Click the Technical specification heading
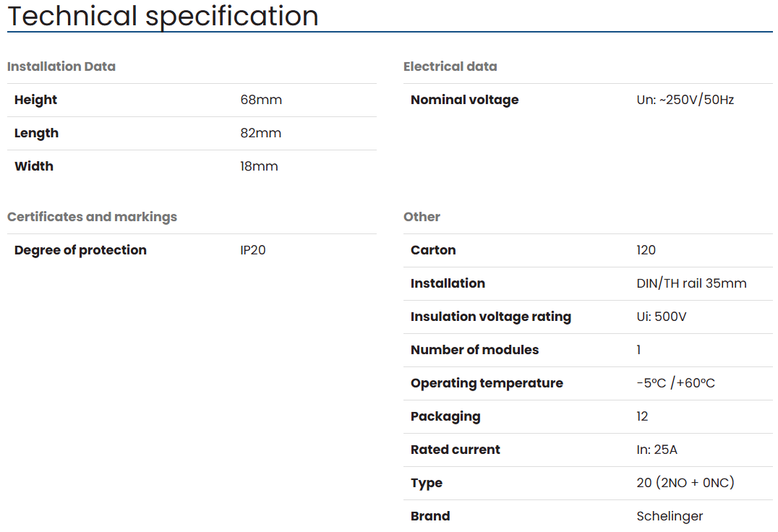The width and height of the screenshot is (778, 532). click(163, 16)
